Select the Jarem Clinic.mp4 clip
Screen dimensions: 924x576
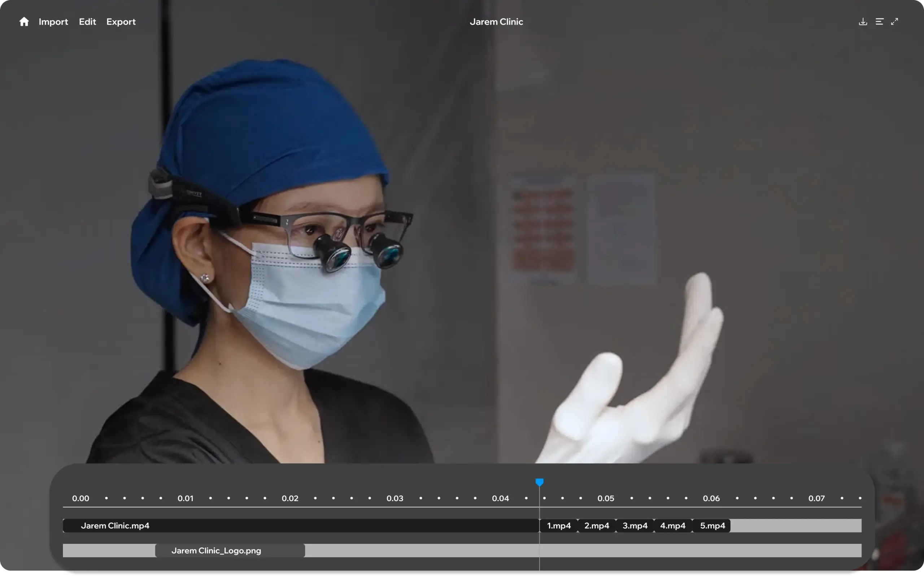click(x=301, y=526)
